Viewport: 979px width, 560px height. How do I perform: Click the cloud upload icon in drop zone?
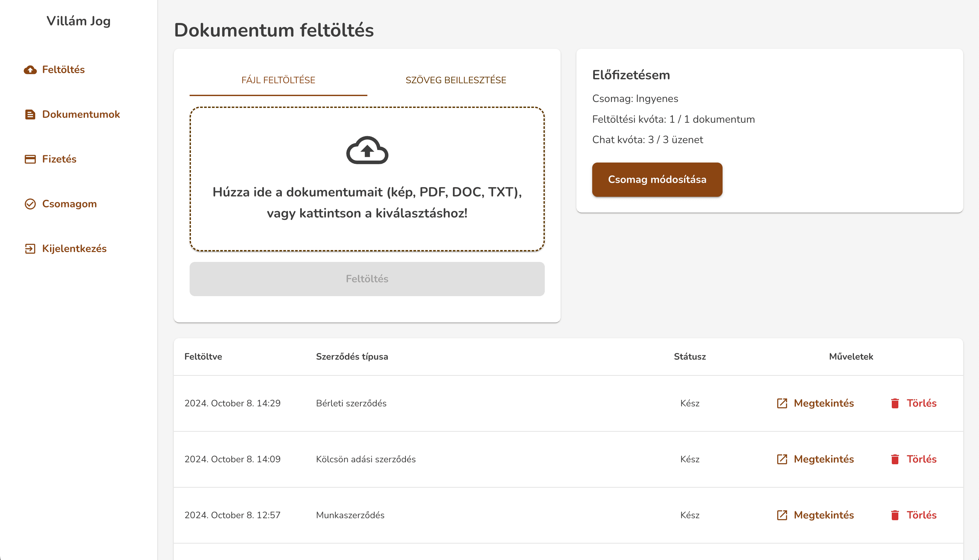click(367, 150)
